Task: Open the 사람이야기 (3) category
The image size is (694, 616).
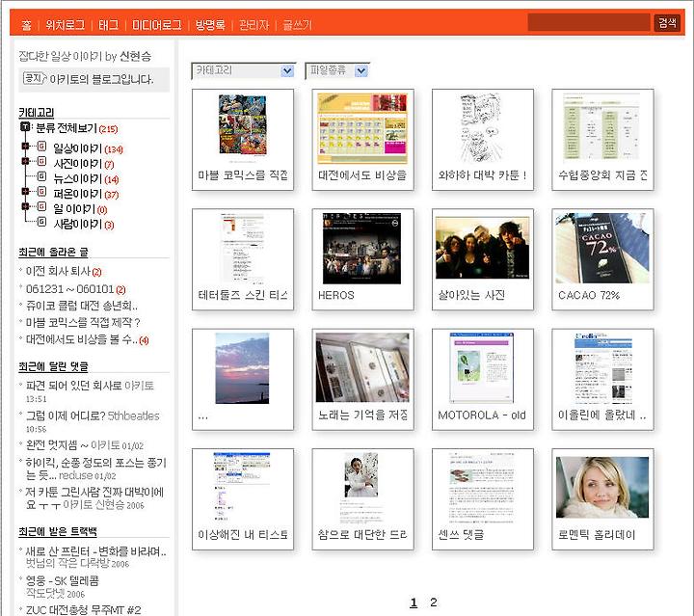Action: tap(84, 225)
